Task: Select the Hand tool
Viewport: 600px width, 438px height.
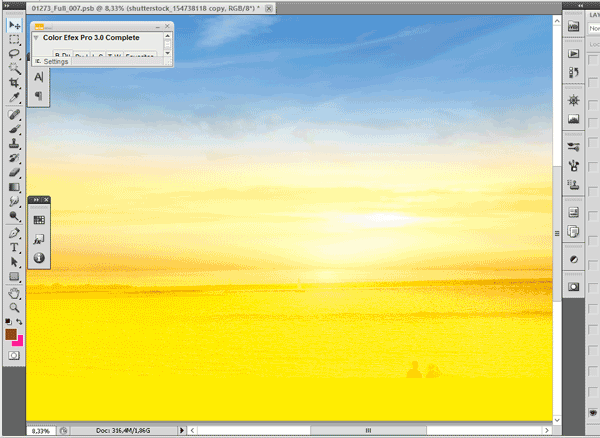Action: pos(14,293)
